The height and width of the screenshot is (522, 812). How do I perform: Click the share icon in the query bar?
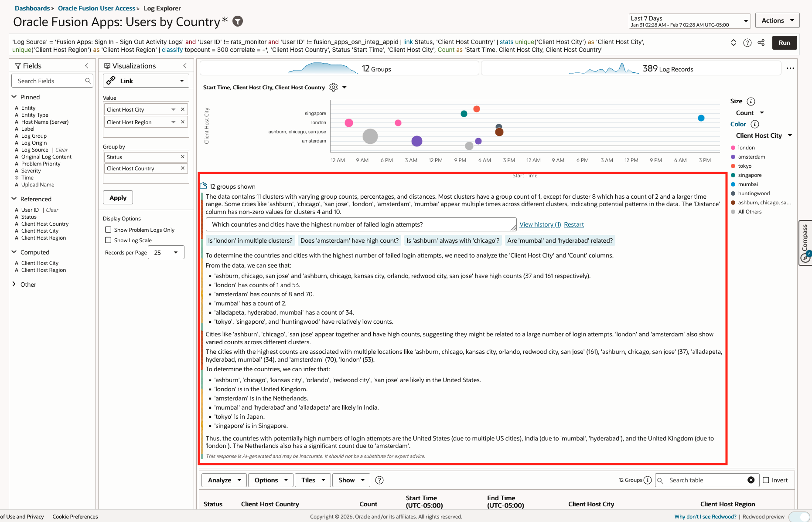pos(761,43)
